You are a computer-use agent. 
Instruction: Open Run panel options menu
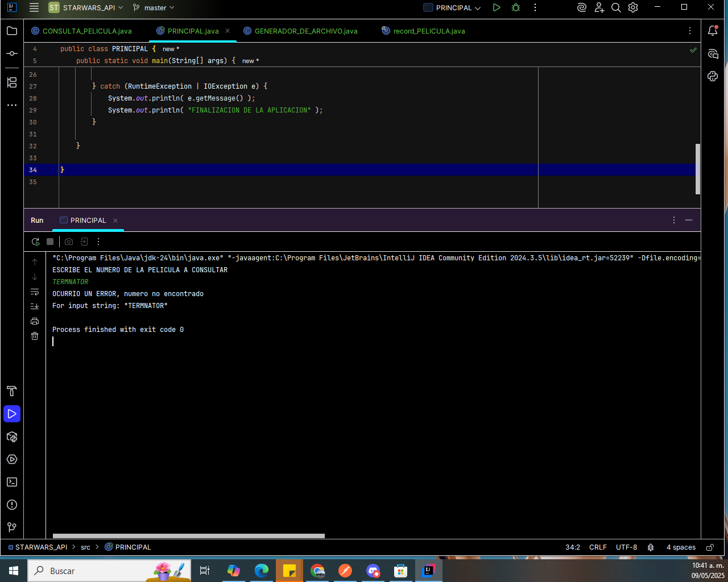(x=674, y=220)
